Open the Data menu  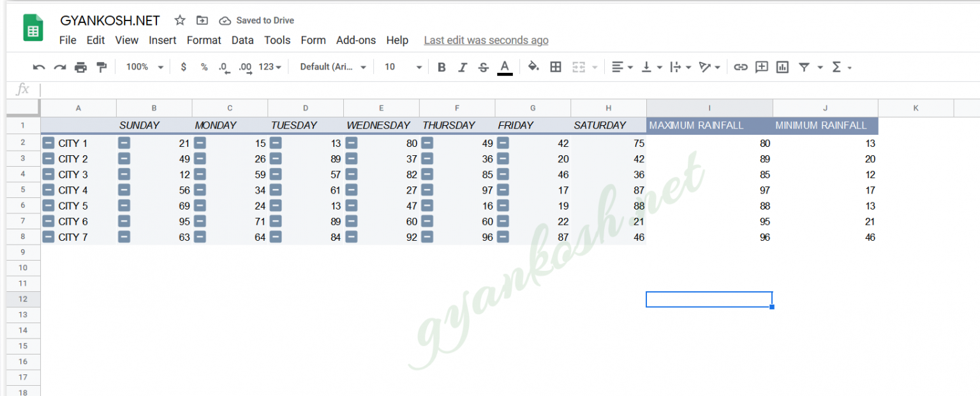pos(243,40)
